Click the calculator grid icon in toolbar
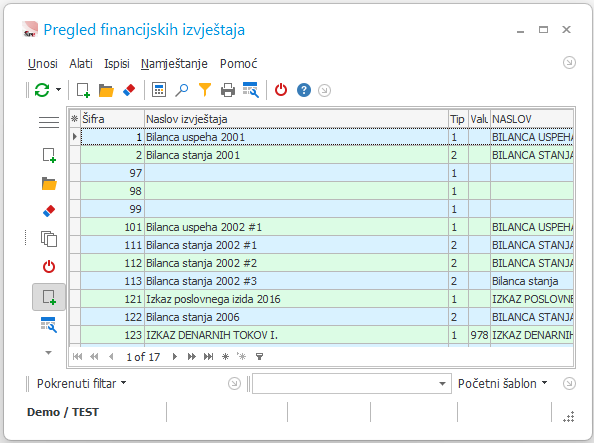 coord(159,90)
